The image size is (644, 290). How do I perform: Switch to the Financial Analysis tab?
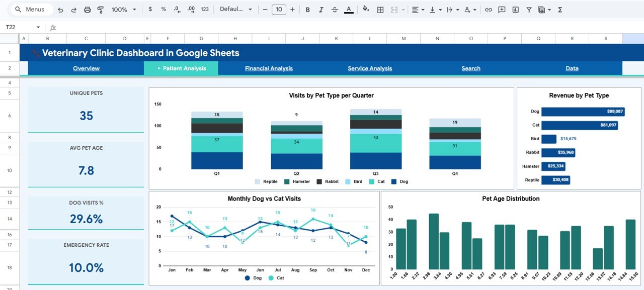(x=269, y=68)
